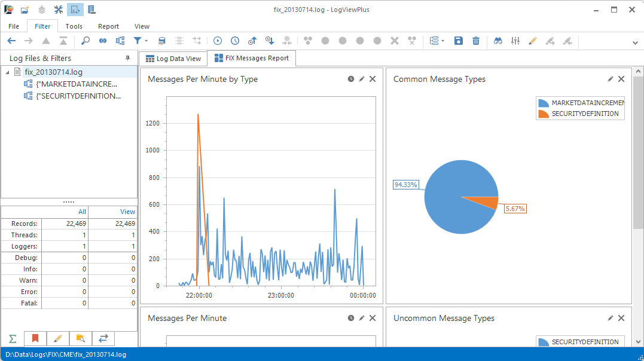644x361 pixels.
Task: Click the folder search tab icon
Action: [x=81, y=338]
